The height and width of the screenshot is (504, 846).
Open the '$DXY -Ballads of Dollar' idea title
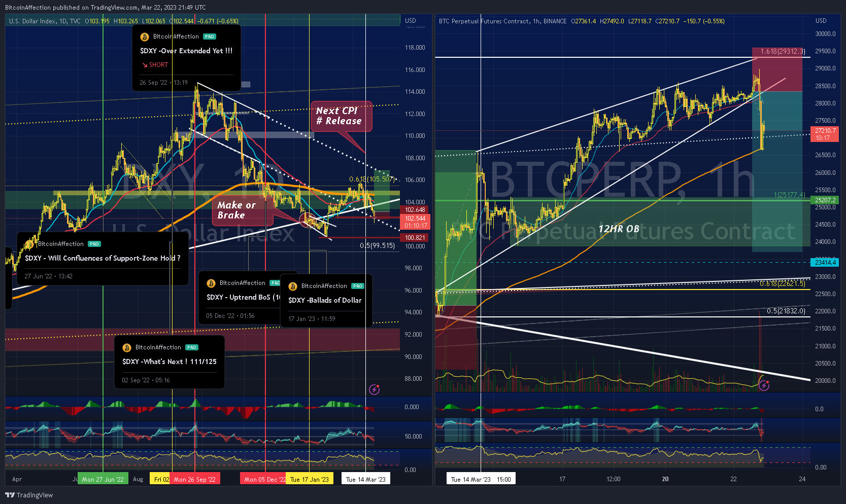click(325, 300)
